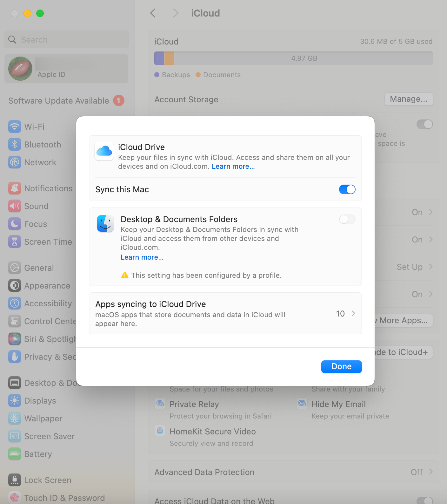Click the Done button
The height and width of the screenshot is (504, 447).
pos(341,366)
